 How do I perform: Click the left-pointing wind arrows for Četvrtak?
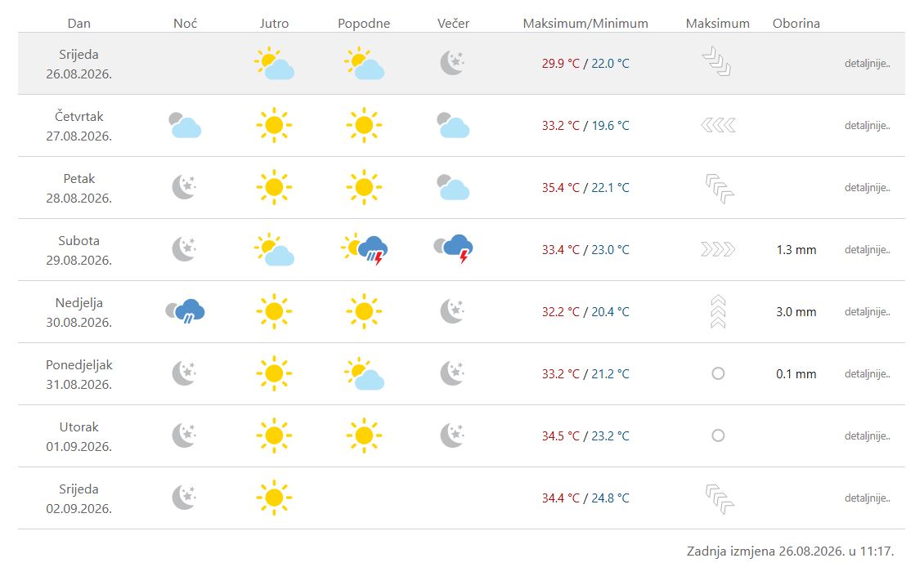718,125
